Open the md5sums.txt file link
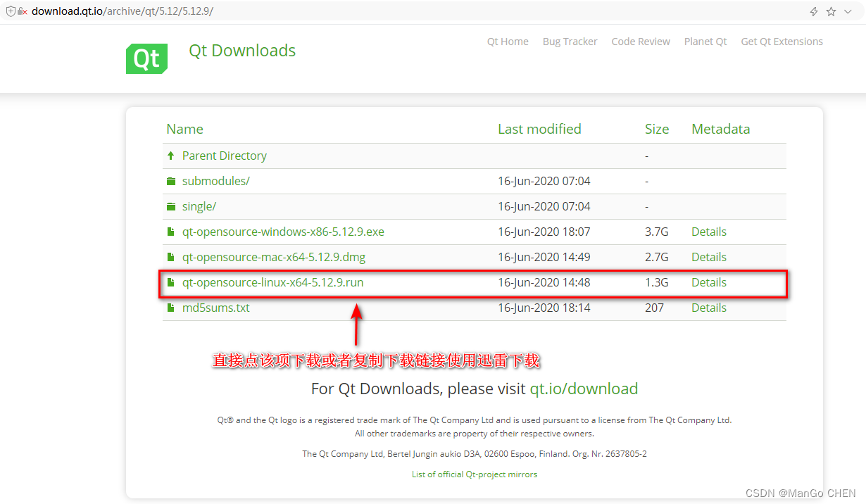 (x=215, y=308)
